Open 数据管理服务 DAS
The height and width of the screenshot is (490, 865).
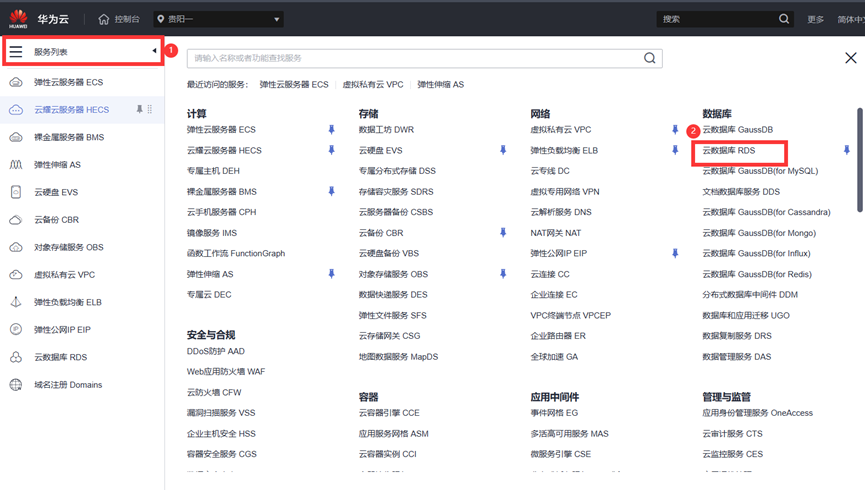pos(736,356)
